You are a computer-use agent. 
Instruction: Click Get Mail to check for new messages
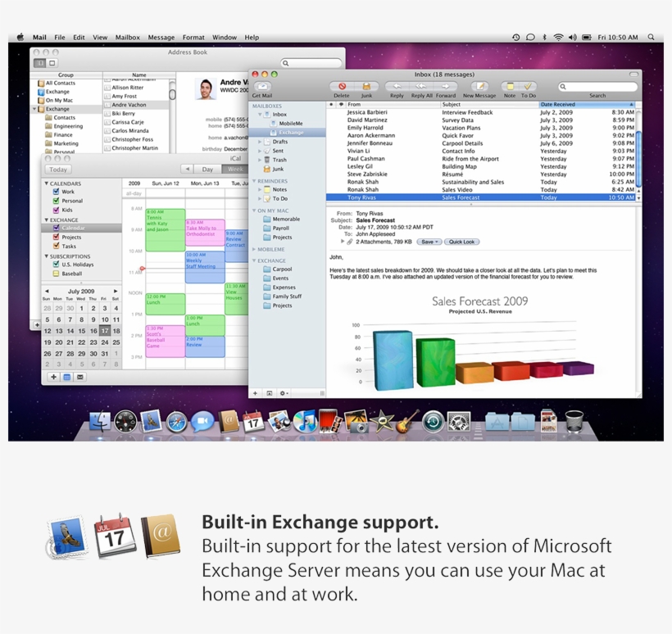pyautogui.click(x=262, y=87)
